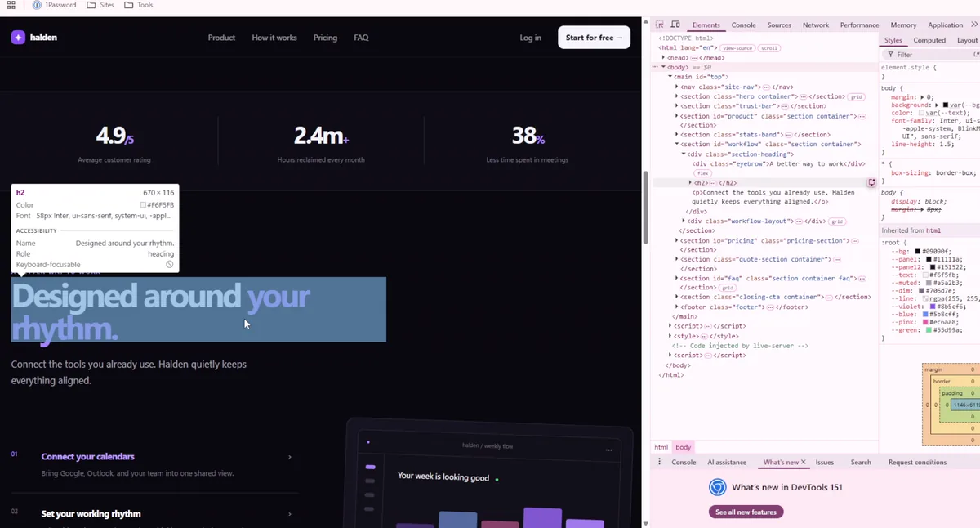Click the Log in link

pos(531,38)
